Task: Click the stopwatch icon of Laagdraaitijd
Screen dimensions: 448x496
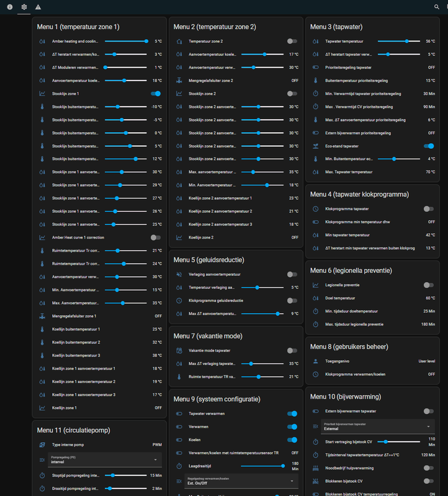Action: pyautogui.click(x=179, y=466)
